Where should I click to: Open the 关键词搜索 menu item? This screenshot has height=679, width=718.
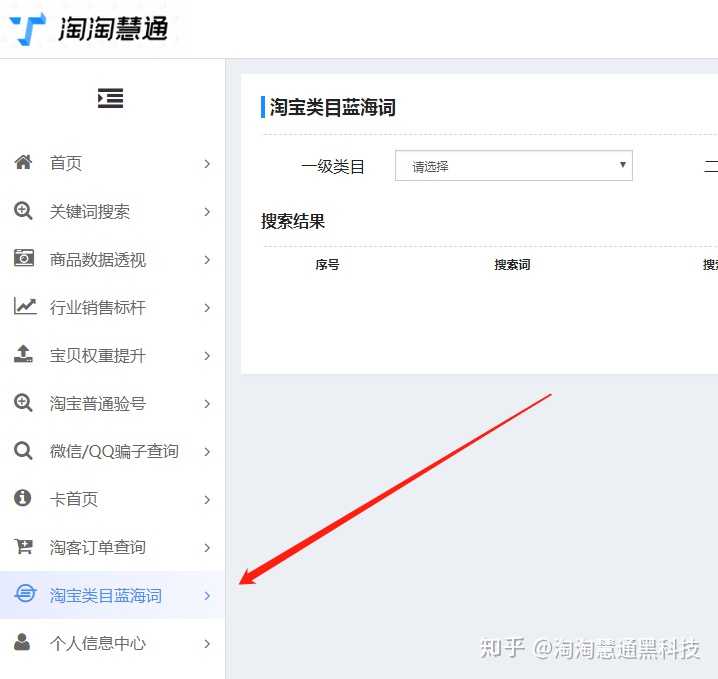click(112, 211)
